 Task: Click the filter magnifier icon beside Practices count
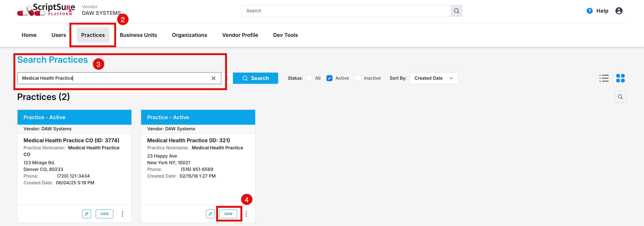pyautogui.click(x=620, y=97)
